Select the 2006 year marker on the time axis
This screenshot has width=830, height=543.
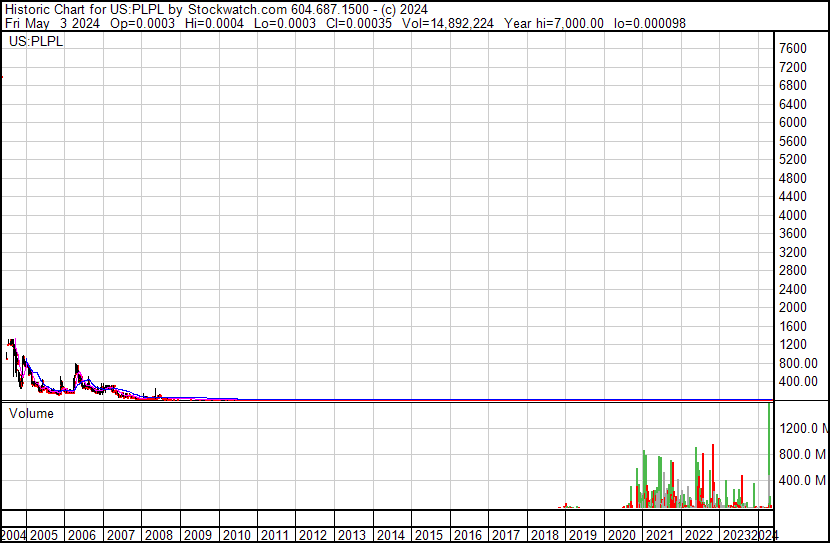[x=82, y=535]
